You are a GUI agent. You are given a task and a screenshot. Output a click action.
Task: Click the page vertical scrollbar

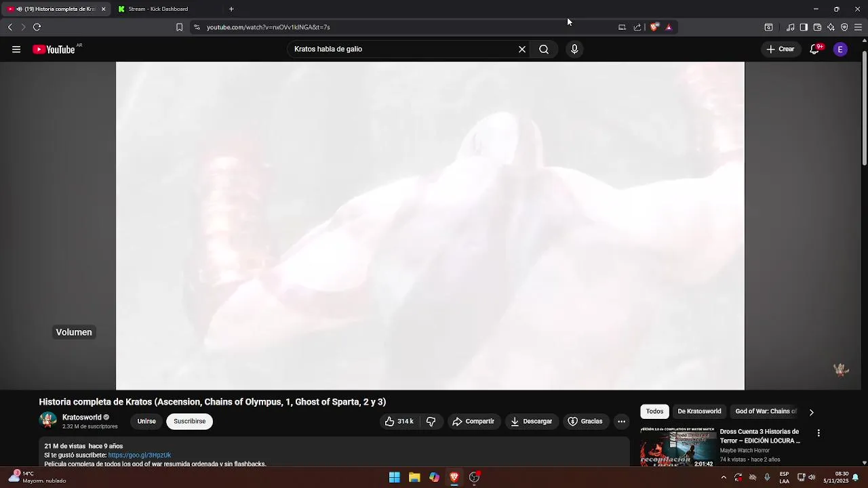864,108
